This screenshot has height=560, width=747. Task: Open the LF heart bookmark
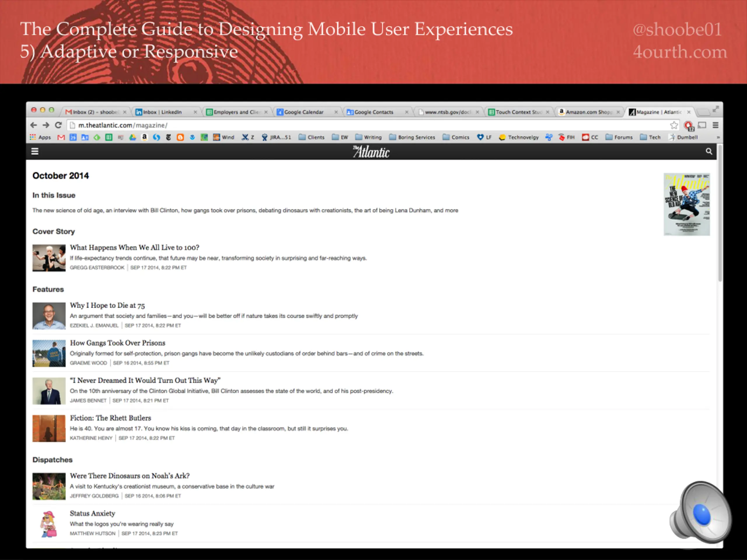click(484, 137)
